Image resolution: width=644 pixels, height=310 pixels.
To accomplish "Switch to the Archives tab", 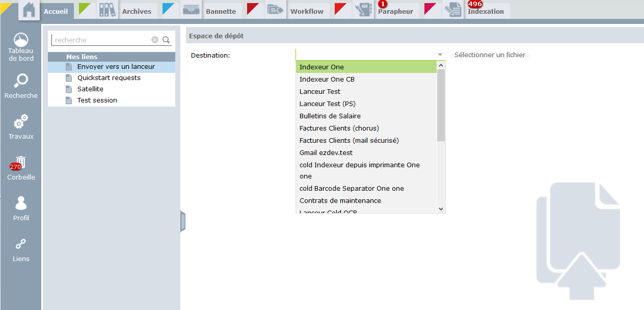I will 137,11.
